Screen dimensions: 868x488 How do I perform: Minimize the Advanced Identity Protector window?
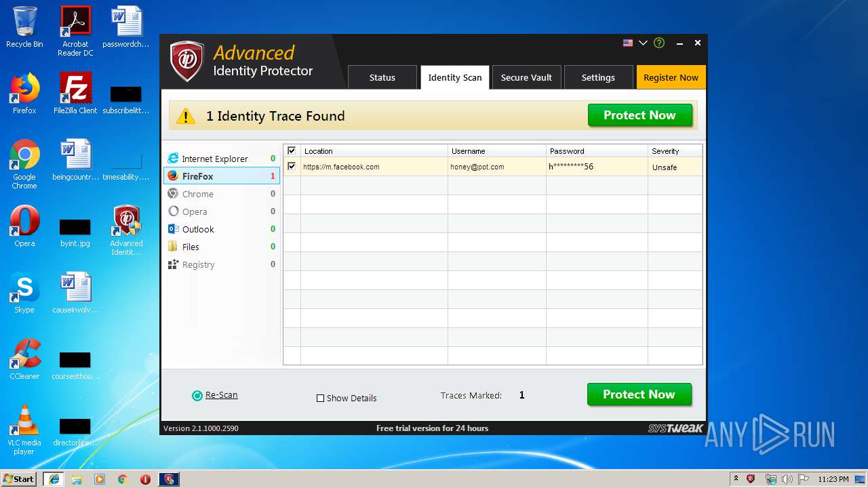(679, 43)
